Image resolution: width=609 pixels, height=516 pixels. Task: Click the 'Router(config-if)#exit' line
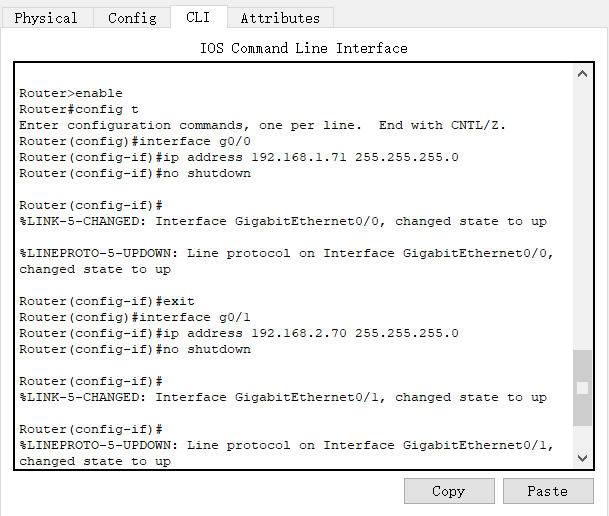pos(107,301)
